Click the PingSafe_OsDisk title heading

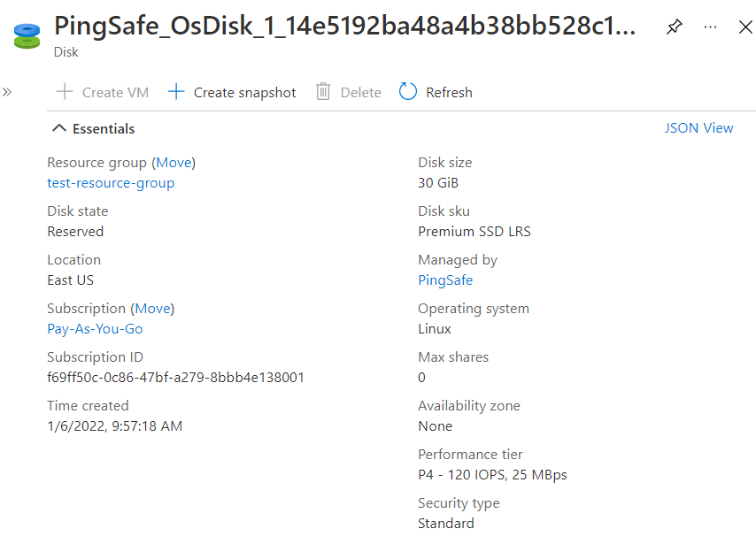pos(345,26)
